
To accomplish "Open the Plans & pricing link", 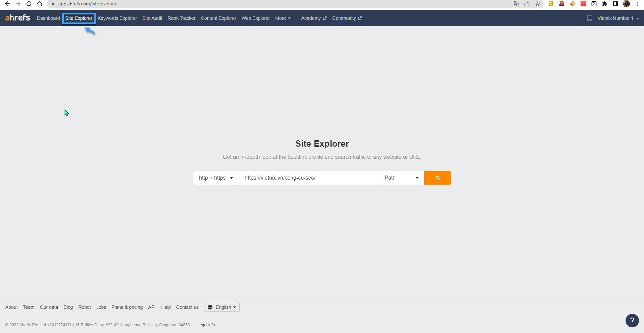I will pos(127,307).
